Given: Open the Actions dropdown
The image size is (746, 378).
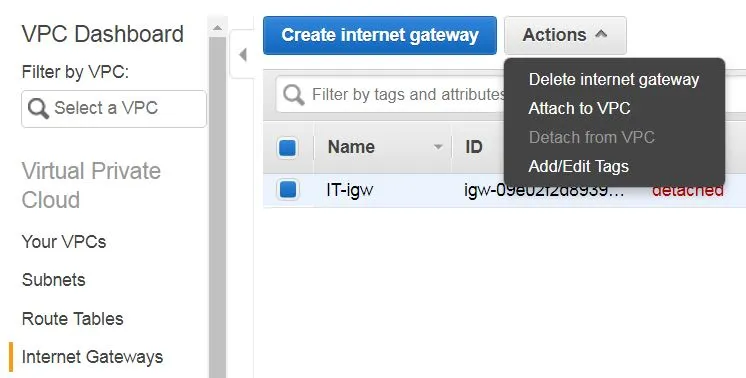Looking at the screenshot, I should (x=565, y=35).
